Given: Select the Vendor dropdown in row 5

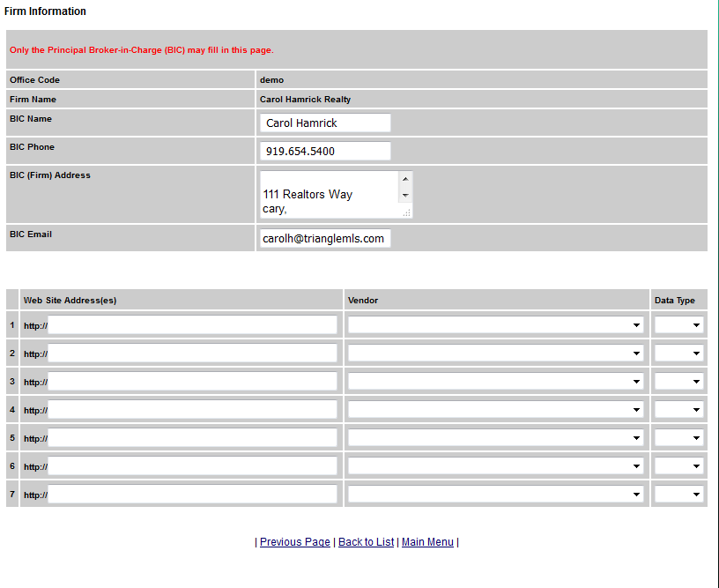Looking at the screenshot, I should pyautogui.click(x=495, y=438).
